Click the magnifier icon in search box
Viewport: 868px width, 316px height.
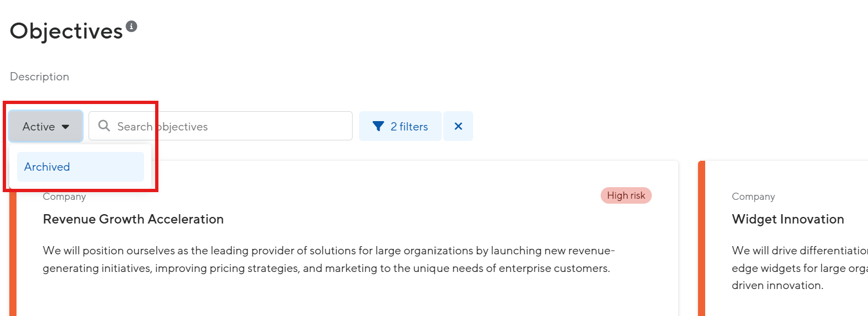click(x=104, y=126)
